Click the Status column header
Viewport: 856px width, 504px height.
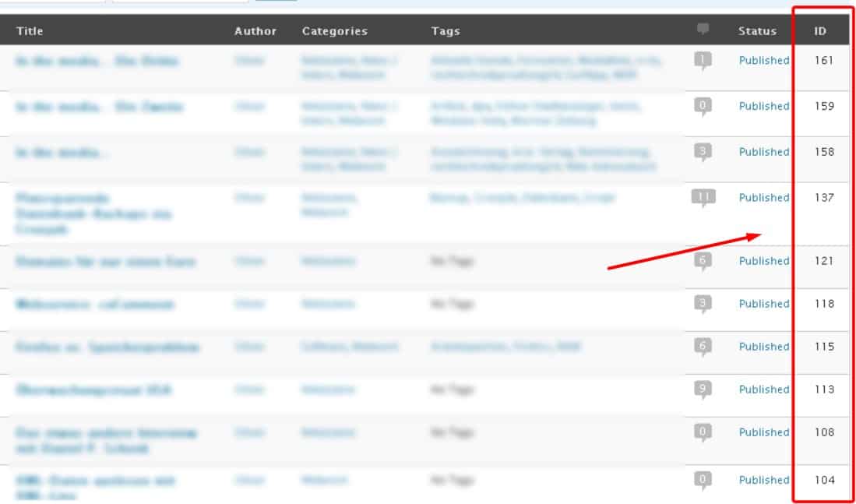point(758,31)
